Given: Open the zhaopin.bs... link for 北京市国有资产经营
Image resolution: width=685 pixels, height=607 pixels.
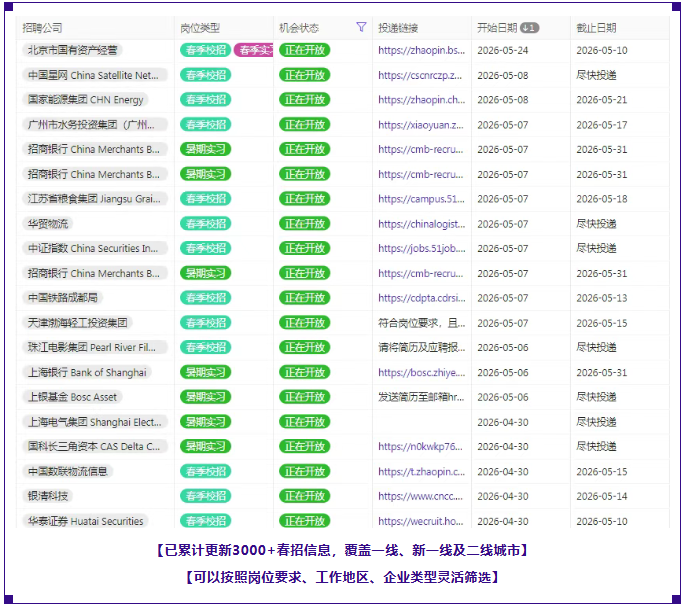Looking at the screenshot, I should [x=422, y=50].
